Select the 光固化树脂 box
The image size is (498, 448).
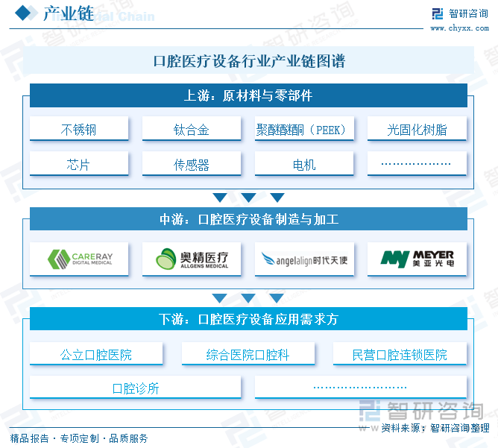coord(417,129)
